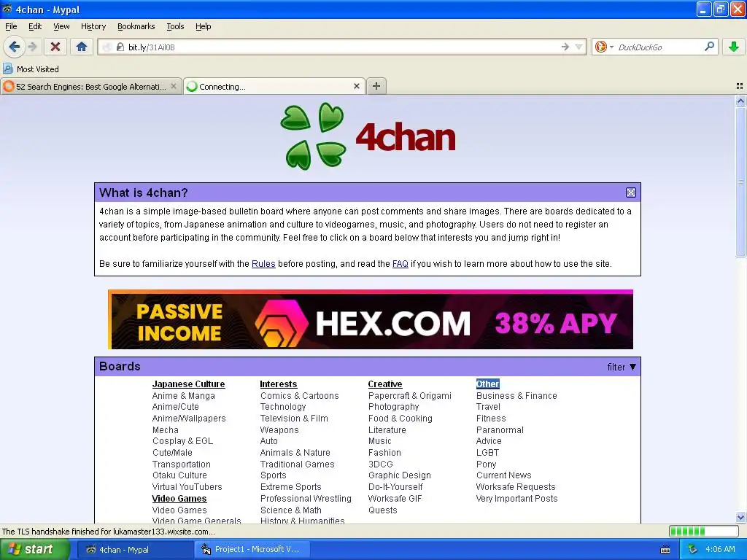This screenshot has height=560, width=747.
Task: Open the Most Visited bookmarks folder
Action: point(31,69)
